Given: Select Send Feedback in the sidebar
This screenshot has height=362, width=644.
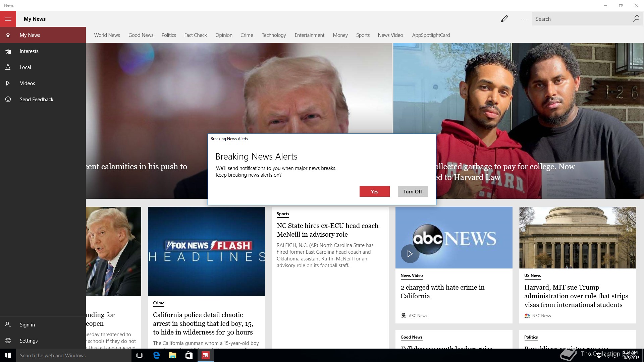Looking at the screenshot, I should [x=43, y=99].
